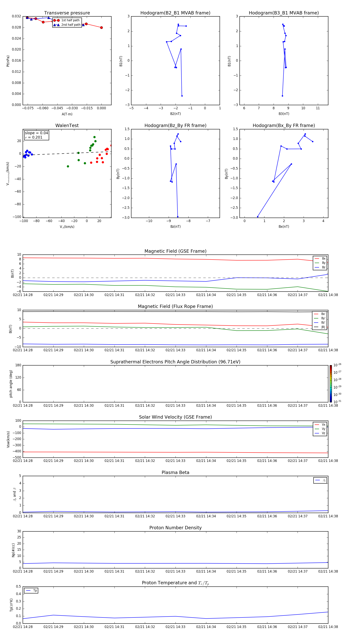
Task: Select By in the GSE magnetic field legend
Action: tap(320, 263)
